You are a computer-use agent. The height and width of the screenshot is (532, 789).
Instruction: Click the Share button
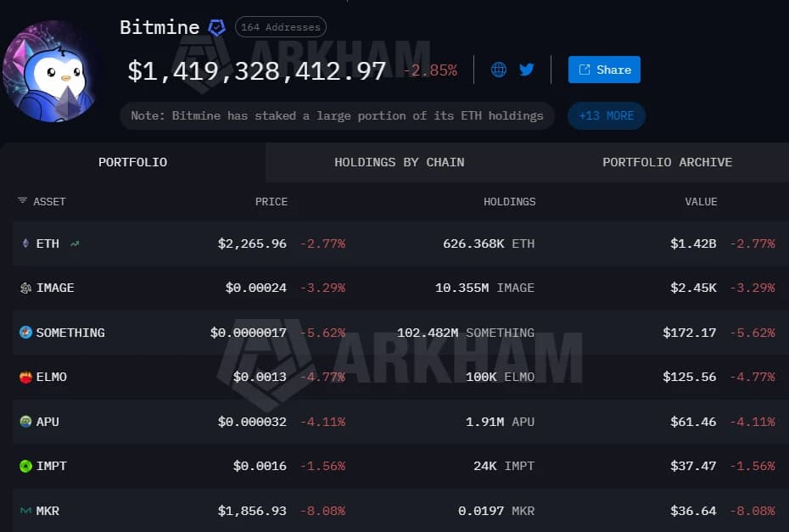tap(604, 70)
